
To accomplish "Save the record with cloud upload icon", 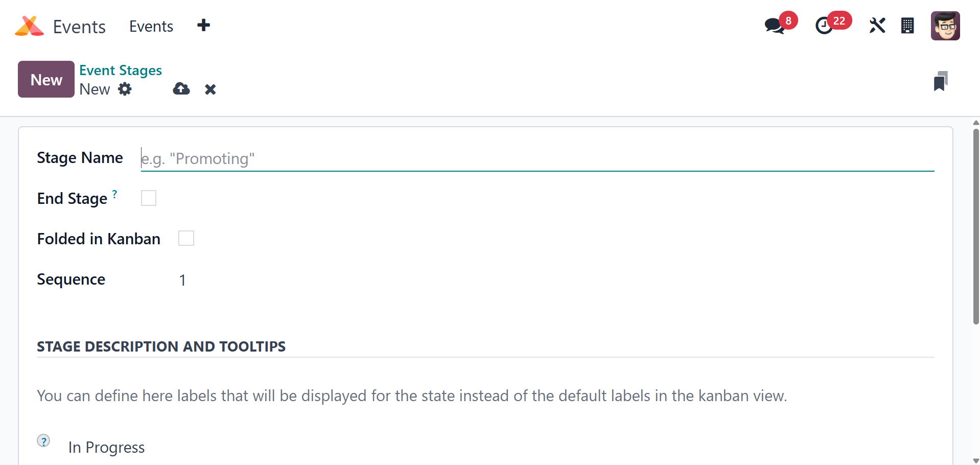I will click(181, 89).
